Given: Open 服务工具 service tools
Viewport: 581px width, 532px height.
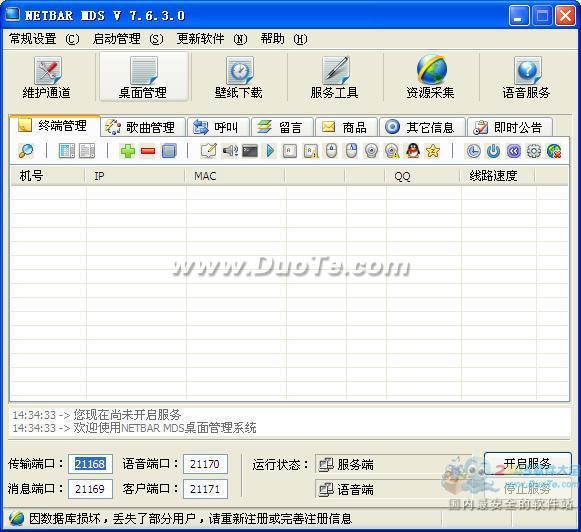Looking at the screenshot, I should [335, 77].
